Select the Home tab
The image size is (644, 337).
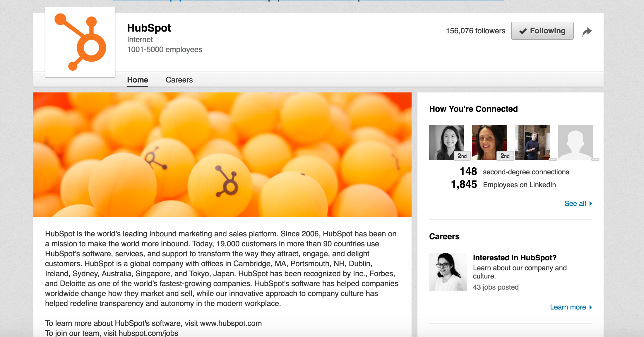(x=138, y=80)
